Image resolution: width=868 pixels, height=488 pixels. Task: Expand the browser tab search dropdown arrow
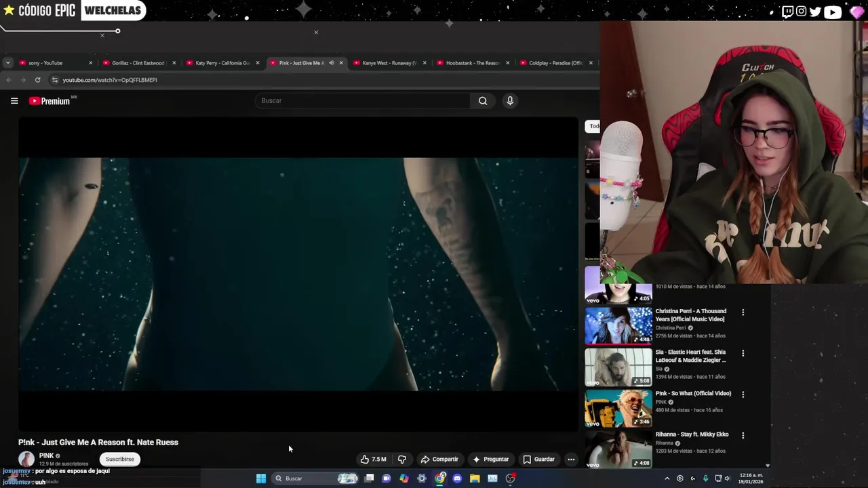7,63
